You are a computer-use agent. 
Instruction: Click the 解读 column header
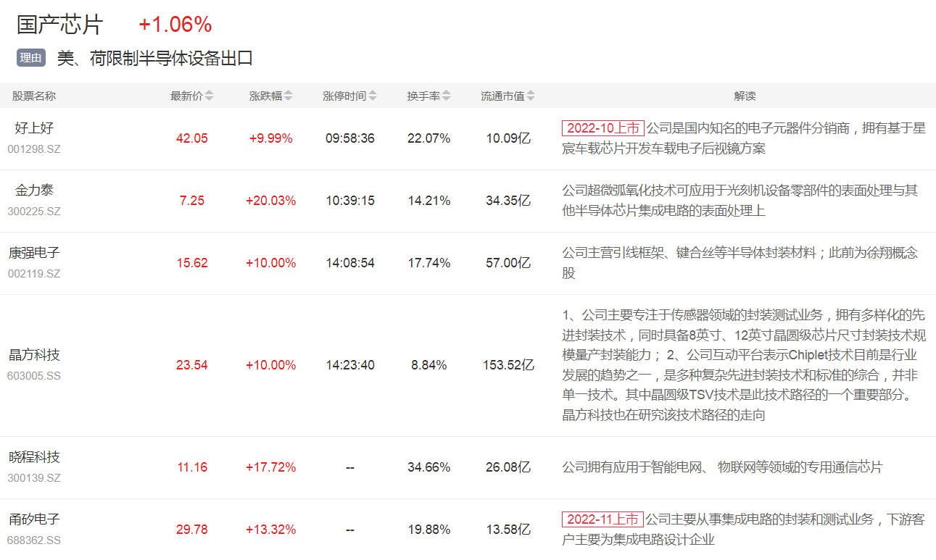click(x=745, y=96)
